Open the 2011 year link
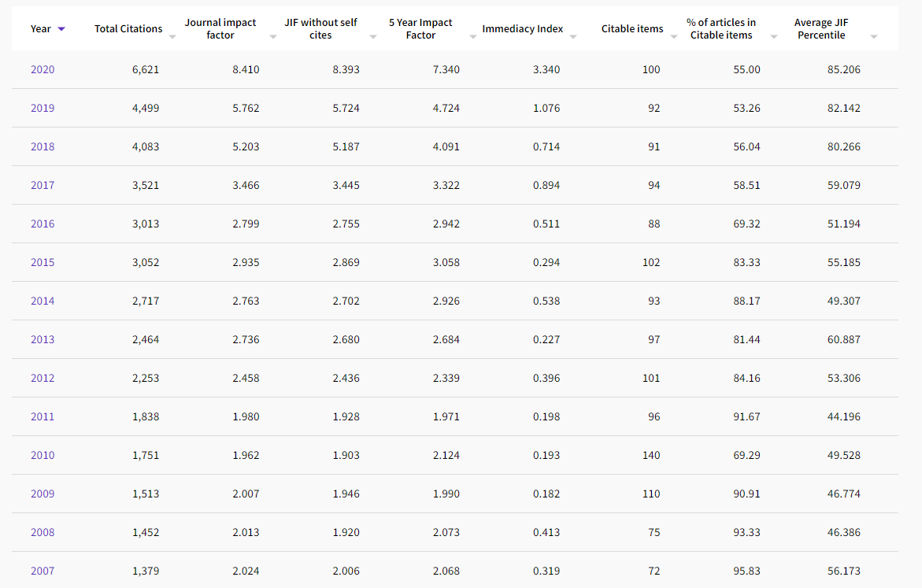Screen dimensions: 922x588 (43, 416)
